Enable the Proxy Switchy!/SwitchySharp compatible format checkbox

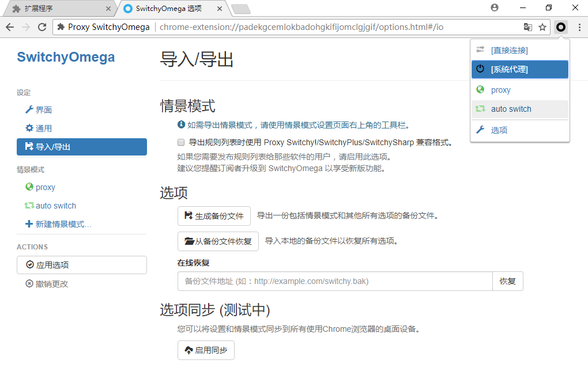(181, 142)
